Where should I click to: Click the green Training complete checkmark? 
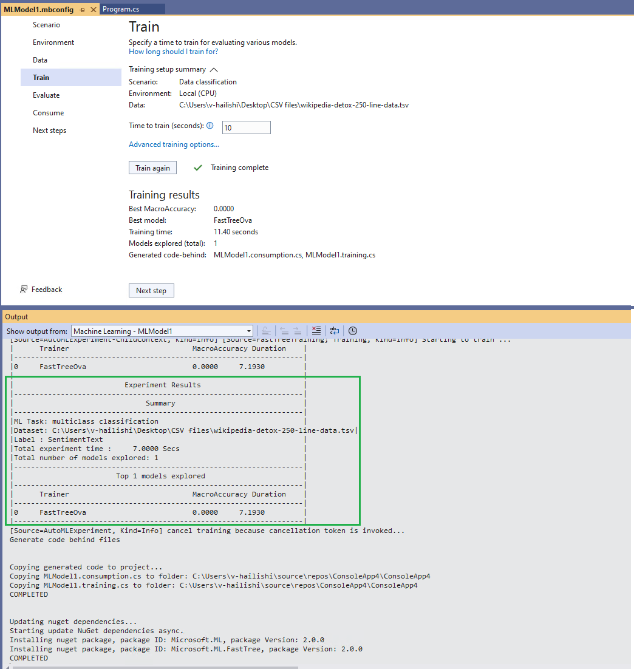click(x=197, y=167)
